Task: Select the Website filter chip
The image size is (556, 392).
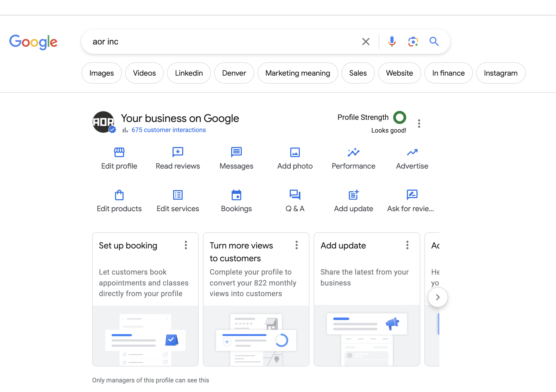Action: click(x=399, y=73)
